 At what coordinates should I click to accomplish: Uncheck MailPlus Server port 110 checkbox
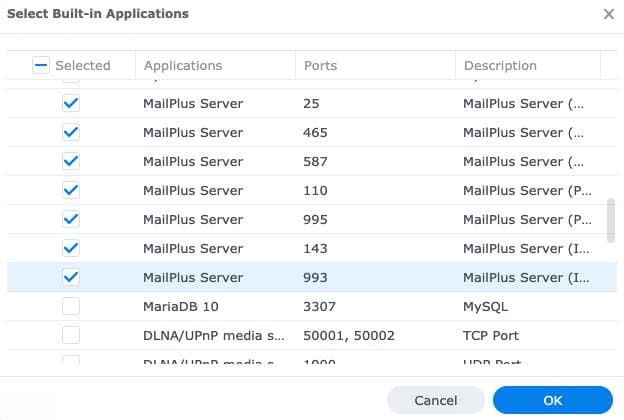point(71,191)
